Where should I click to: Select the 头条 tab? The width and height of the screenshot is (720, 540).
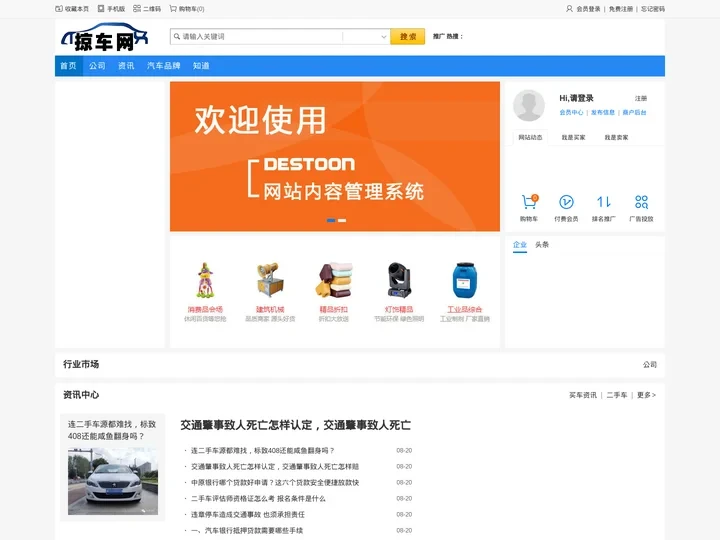click(x=542, y=245)
